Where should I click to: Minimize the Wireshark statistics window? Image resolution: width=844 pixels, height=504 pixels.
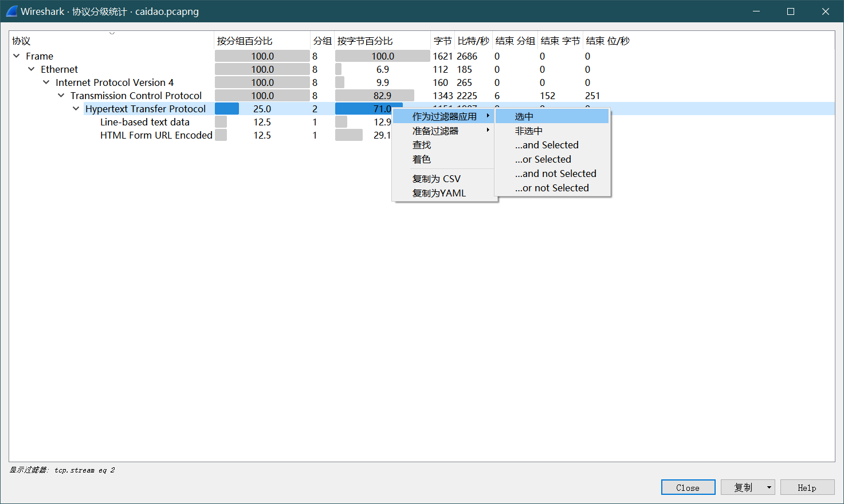coord(756,11)
